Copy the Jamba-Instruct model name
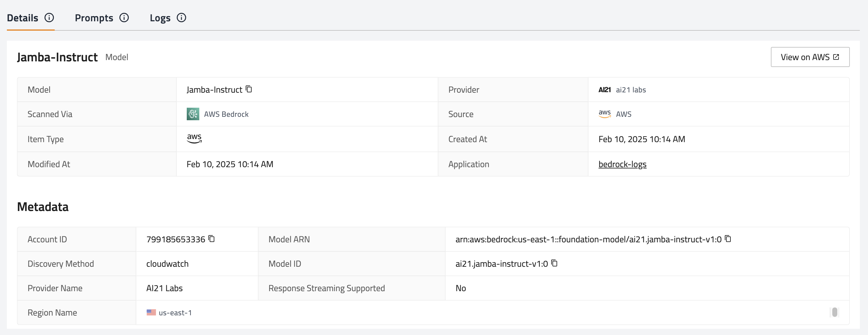 [249, 89]
